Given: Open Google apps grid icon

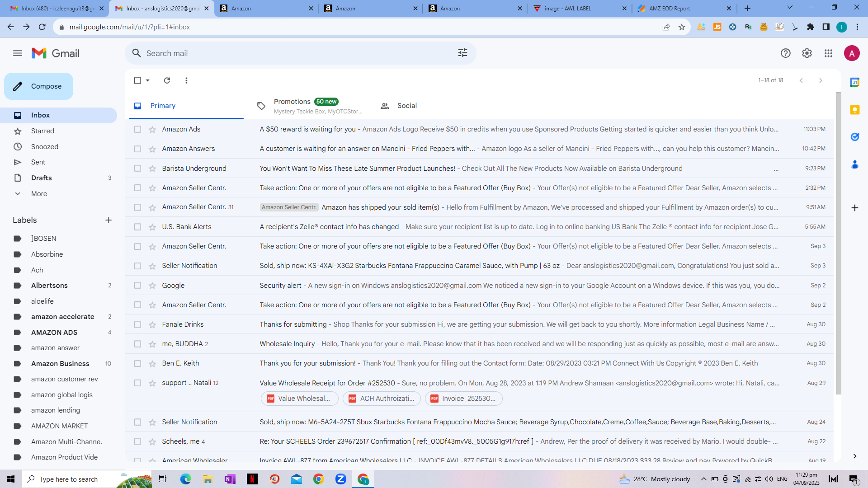Looking at the screenshot, I should click(x=828, y=53).
